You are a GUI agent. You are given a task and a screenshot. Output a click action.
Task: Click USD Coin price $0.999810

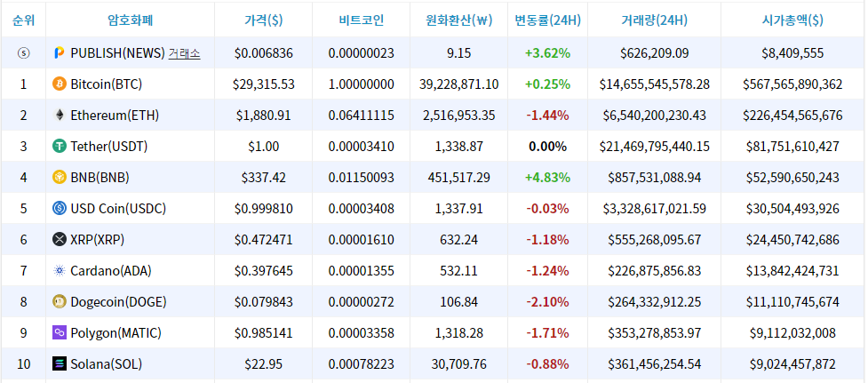pos(264,208)
